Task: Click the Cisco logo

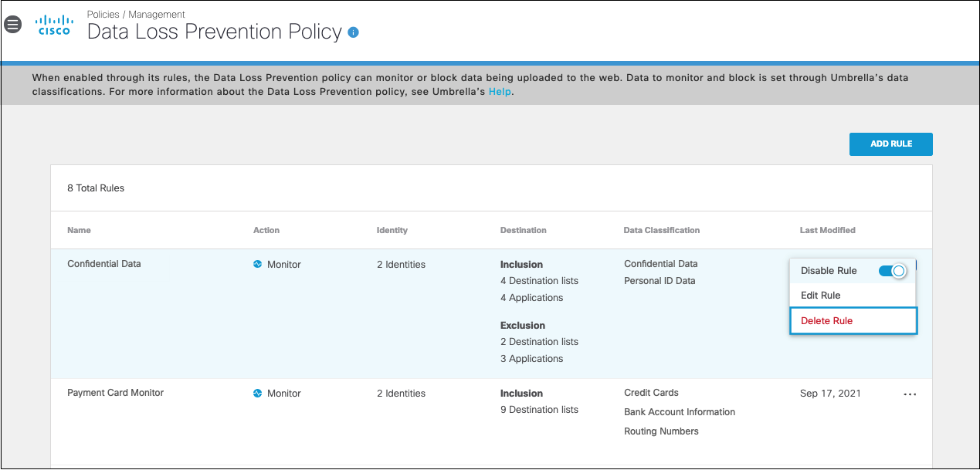Action: 54,25
